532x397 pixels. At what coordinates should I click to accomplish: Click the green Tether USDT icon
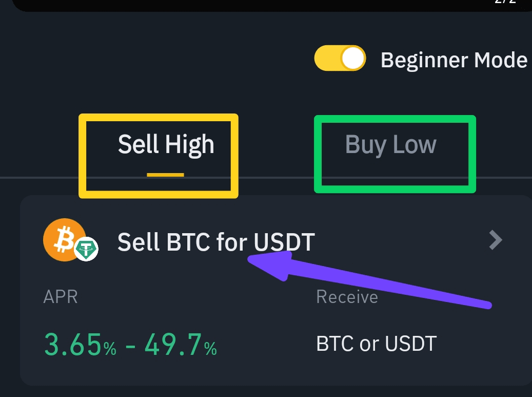tap(86, 250)
